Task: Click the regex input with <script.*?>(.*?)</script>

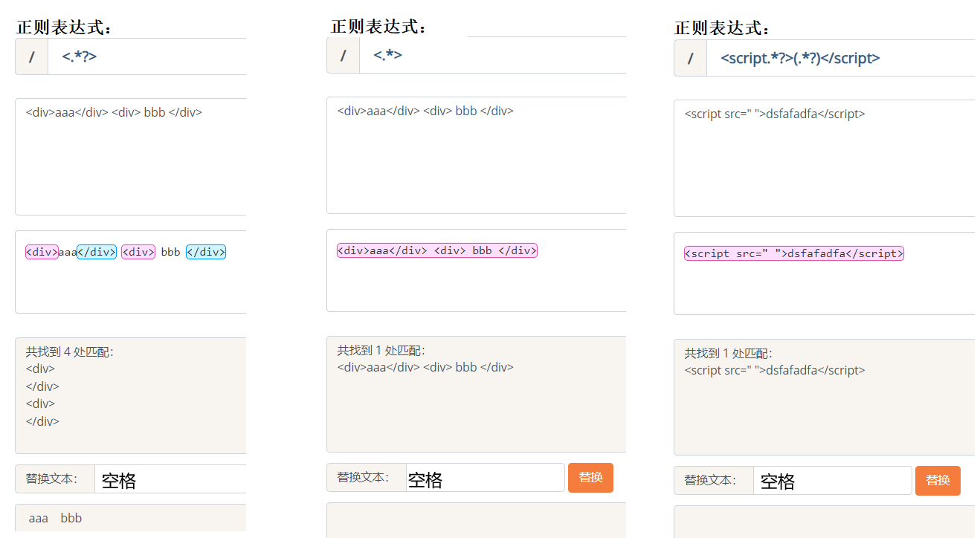Action: (840, 58)
